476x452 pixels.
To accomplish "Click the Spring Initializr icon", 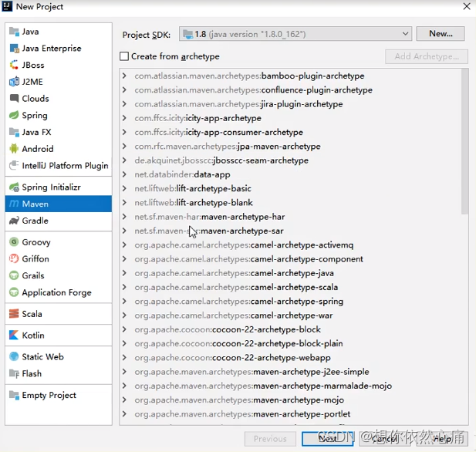I will (14, 187).
